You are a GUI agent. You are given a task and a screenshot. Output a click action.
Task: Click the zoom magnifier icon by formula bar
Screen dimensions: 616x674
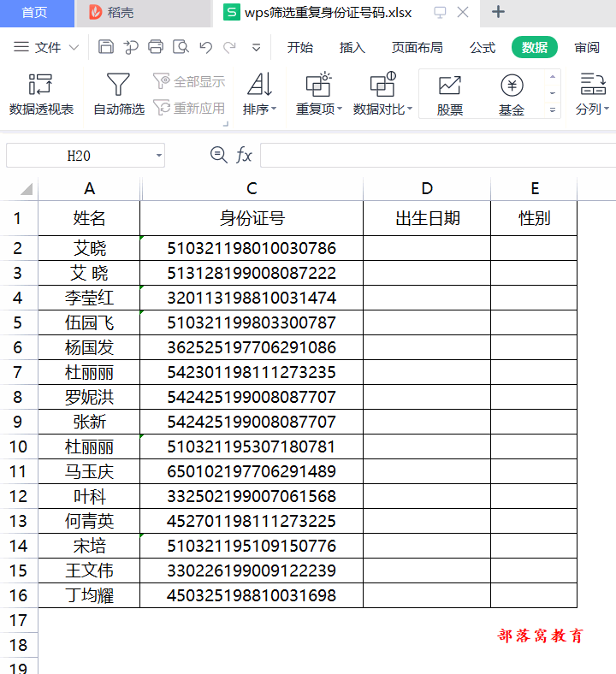tap(218, 154)
